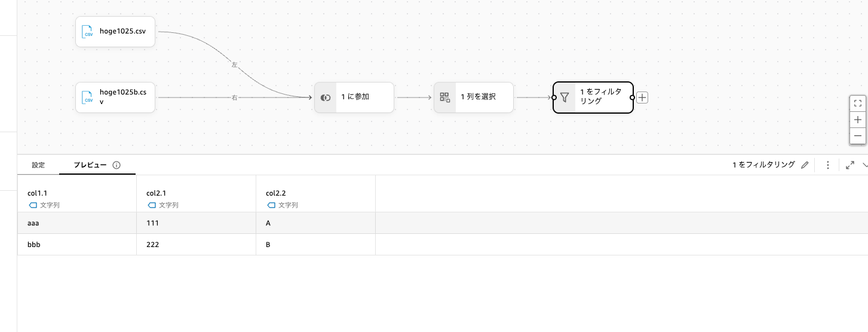Click the join icon on the 1に参加 node
Viewport: 868px width, 332px height.
click(326, 98)
